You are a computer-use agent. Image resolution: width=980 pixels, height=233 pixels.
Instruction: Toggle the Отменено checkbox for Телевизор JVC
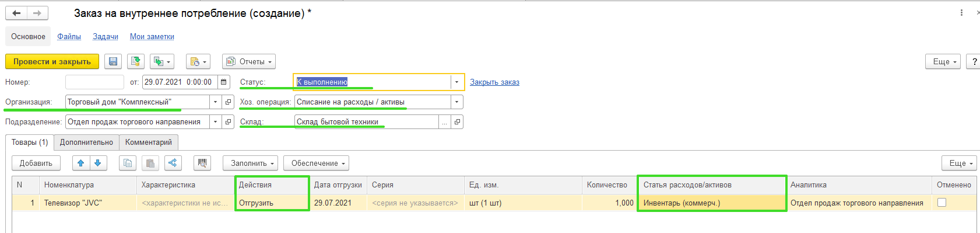[942, 203]
